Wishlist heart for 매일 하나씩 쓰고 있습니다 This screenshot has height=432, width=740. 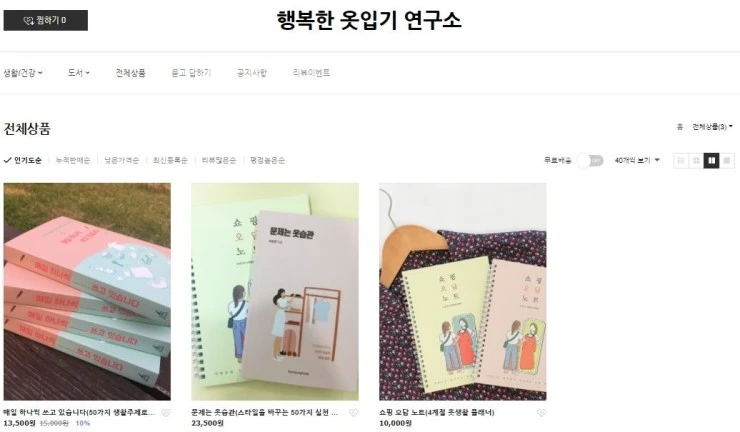[166, 413]
